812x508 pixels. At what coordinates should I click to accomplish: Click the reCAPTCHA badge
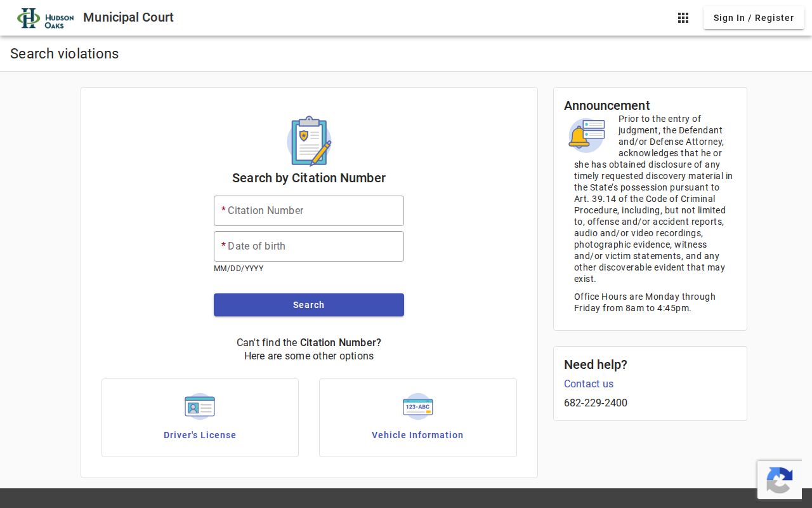(x=780, y=479)
